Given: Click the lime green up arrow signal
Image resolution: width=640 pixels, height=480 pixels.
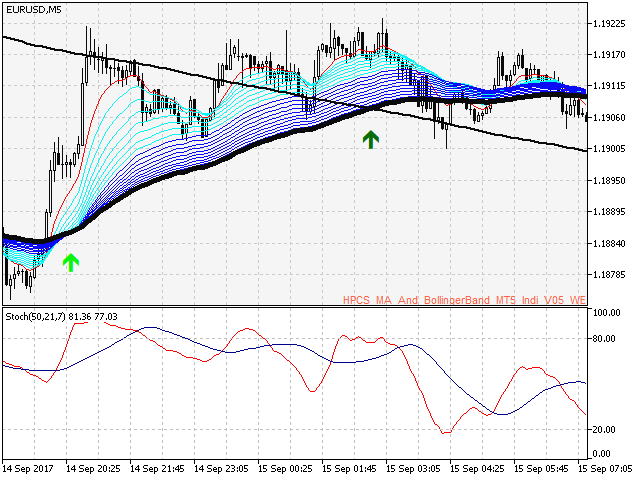Looking at the screenshot, I should click(70, 262).
